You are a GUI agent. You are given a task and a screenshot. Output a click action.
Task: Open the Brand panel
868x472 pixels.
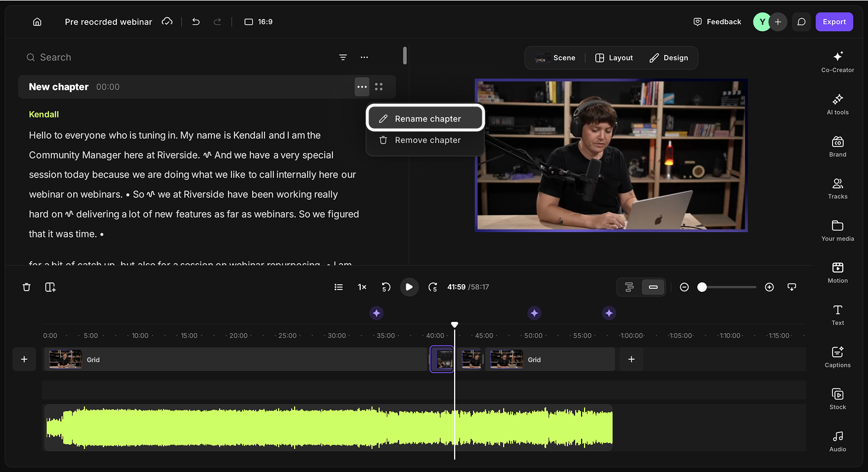tap(837, 146)
